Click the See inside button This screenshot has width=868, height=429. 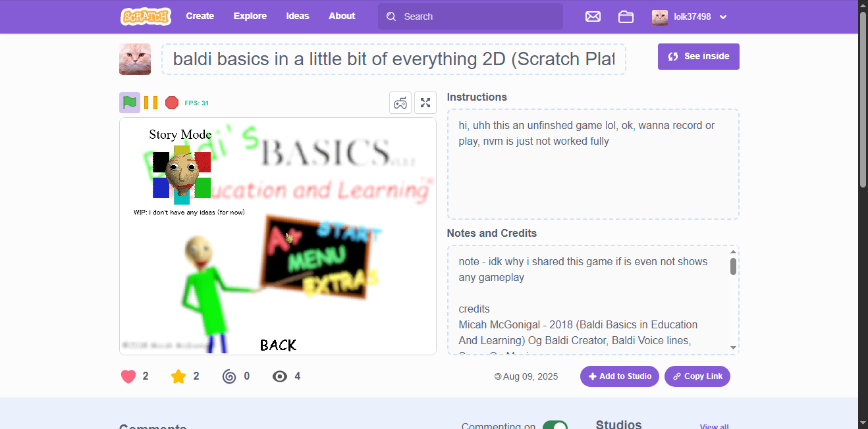pyautogui.click(x=699, y=57)
